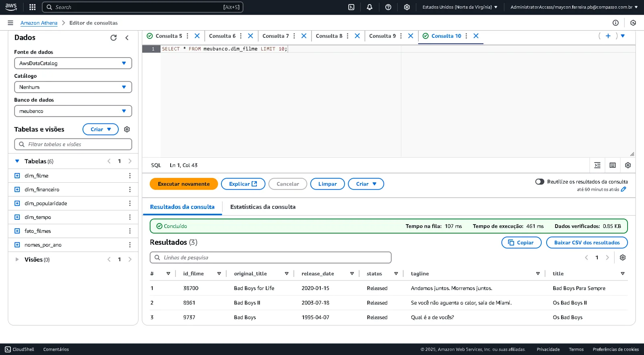Open the notifications bell
Viewport: 644px width, 355px height.
coord(369,7)
